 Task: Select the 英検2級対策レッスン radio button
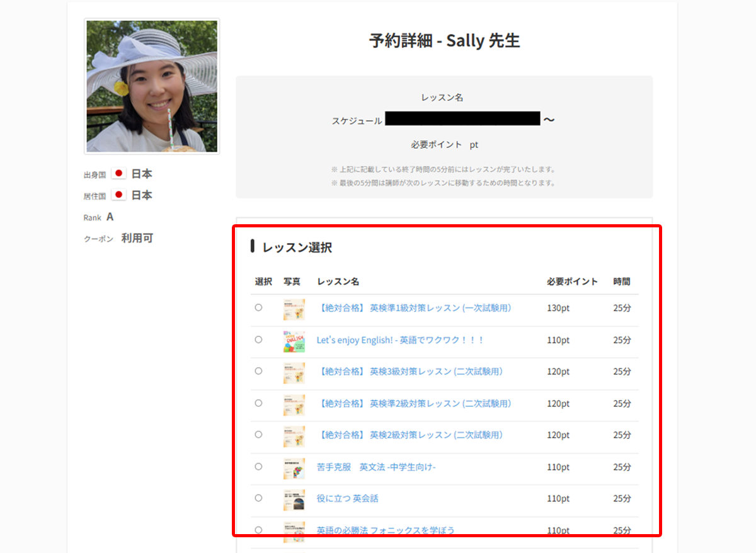(x=258, y=435)
